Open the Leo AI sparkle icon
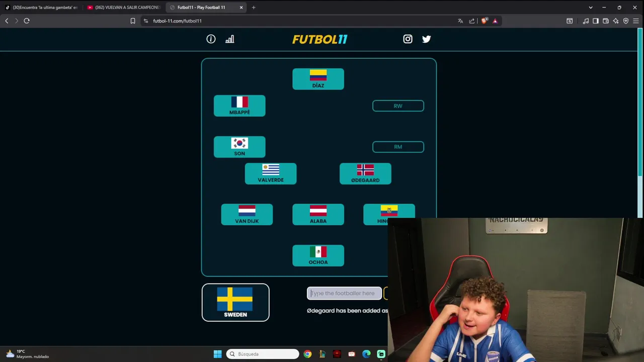Image resolution: width=644 pixels, height=362 pixels. pyautogui.click(x=616, y=21)
